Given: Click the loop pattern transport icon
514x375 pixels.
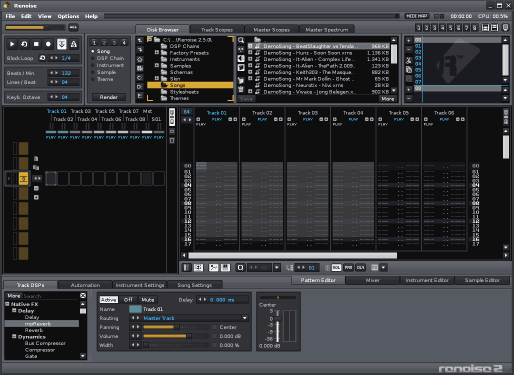Looking at the screenshot, I should (24, 44).
